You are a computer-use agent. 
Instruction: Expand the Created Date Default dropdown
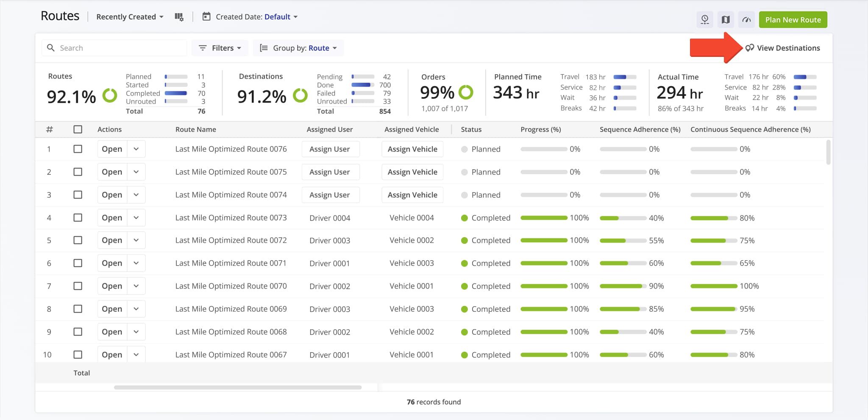click(x=280, y=17)
